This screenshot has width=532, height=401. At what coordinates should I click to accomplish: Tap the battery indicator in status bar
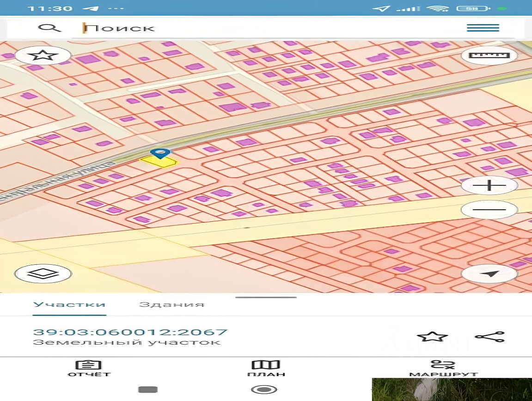(474, 8)
